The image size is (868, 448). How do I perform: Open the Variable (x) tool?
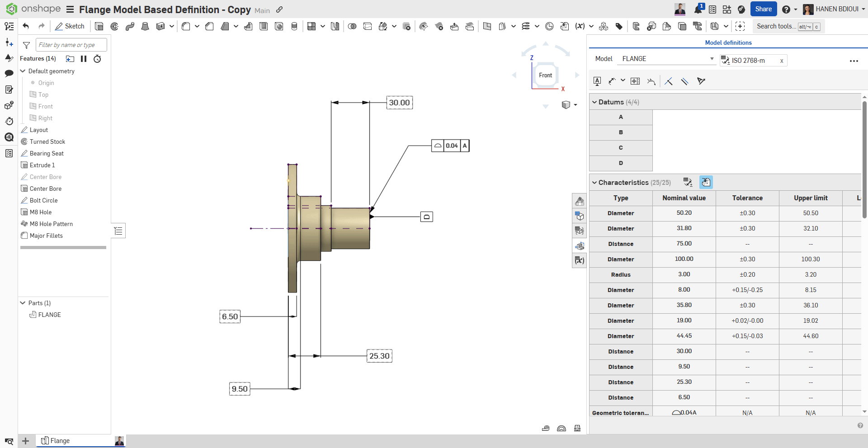click(580, 26)
